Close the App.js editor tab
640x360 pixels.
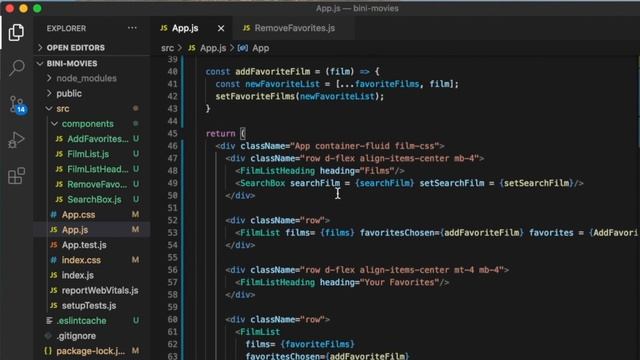coord(221,28)
